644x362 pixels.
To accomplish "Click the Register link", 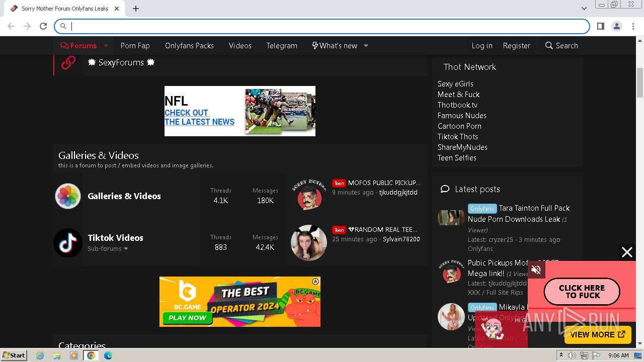I will pyautogui.click(x=516, y=45).
